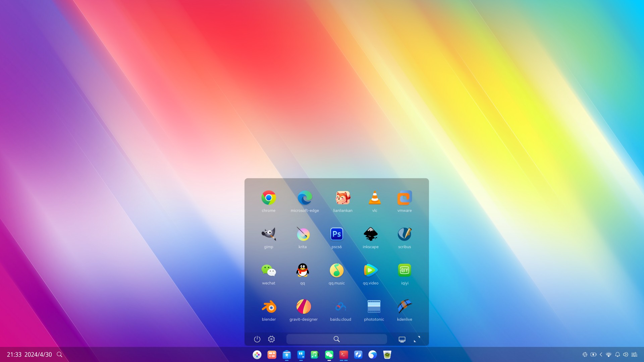
Task: Launch Photoshop pscs6 icon
Action: pyautogui.click(x=336, y=234)
